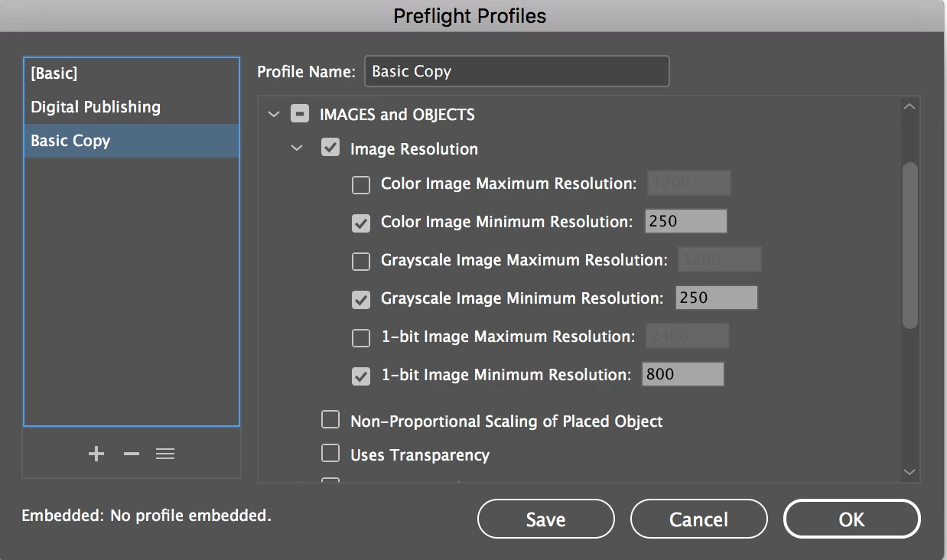Click the plus icon to add a new profile
947x560 pixels.
96,454
